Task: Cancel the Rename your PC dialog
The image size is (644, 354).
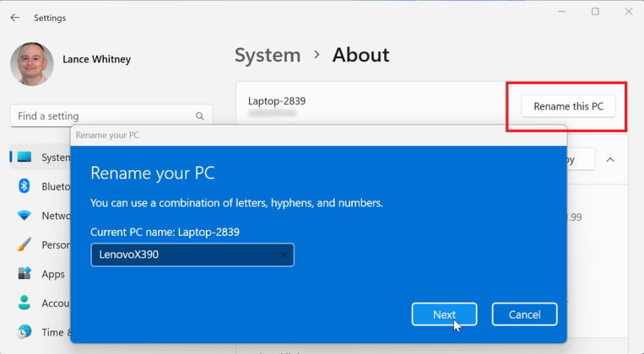Action: (524, 314)
